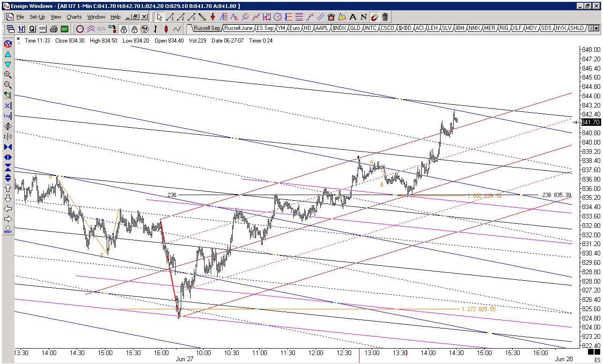Screen dimensions: 603x364
Task: Switch to the Russell June tab
Action: point(238,28)
